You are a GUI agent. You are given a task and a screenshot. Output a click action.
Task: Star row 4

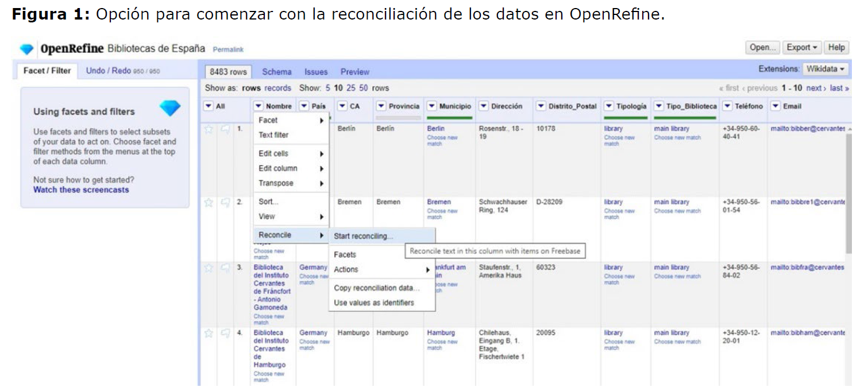[x=209, y=334]
